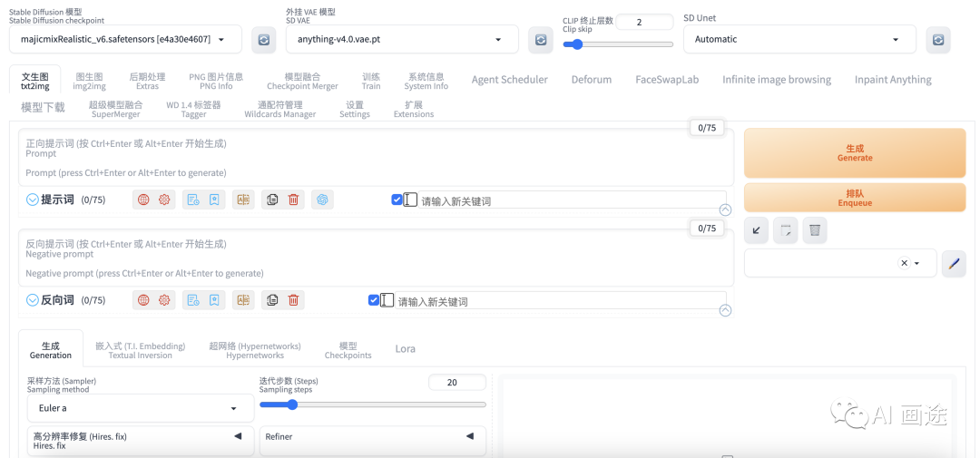Refresh the SD VAE model list
The image size is (980, 458).
[x=541, y=39]
